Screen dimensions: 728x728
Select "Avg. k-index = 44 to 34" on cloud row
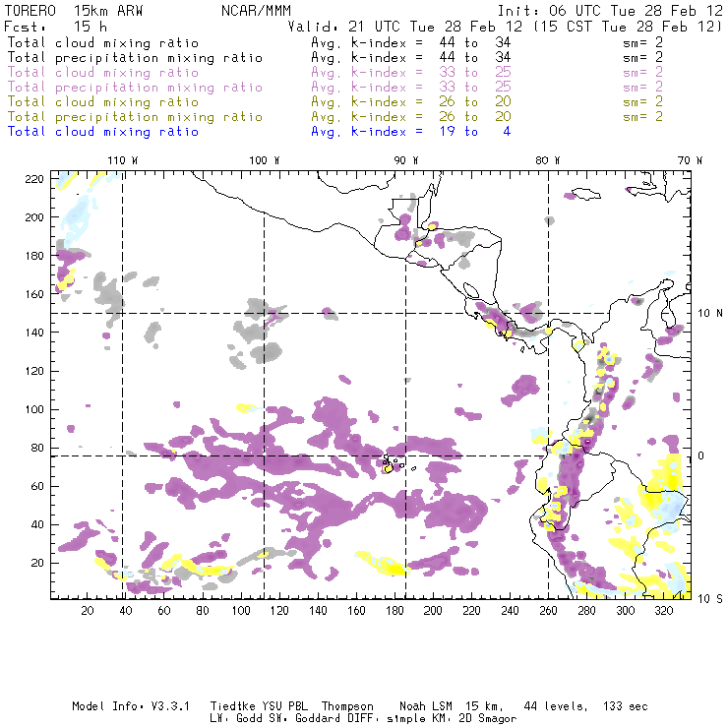(411, 42)
